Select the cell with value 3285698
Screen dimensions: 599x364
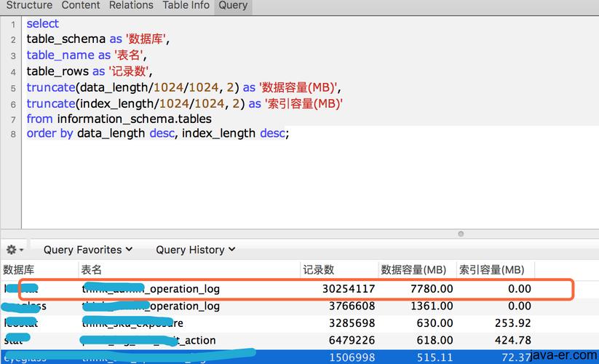click(x=352, y=323)
